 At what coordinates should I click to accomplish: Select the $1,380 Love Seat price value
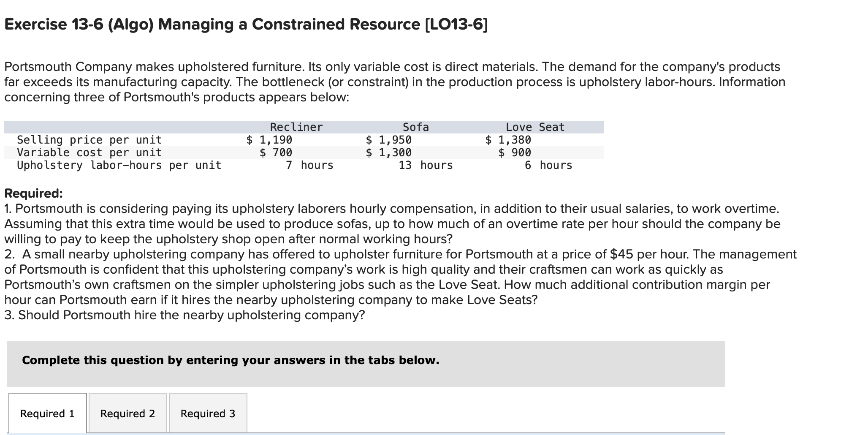509,139
